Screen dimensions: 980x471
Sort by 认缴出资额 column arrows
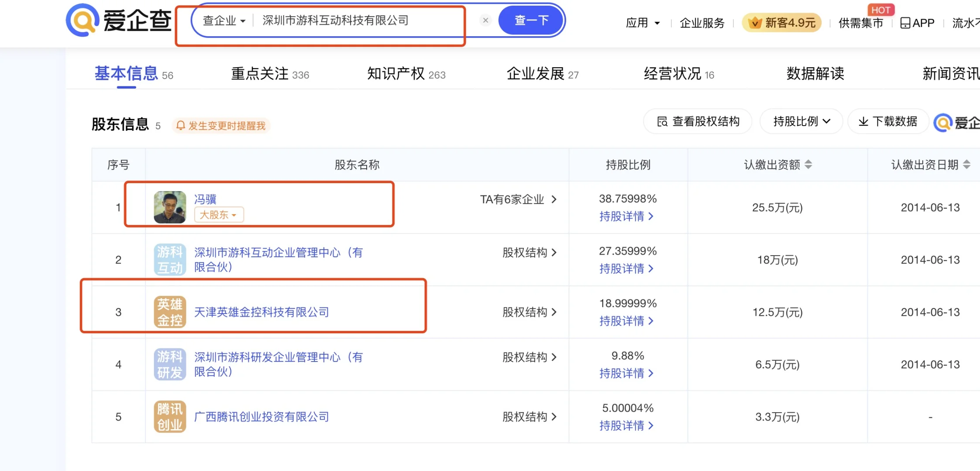[x=808, y=164]
